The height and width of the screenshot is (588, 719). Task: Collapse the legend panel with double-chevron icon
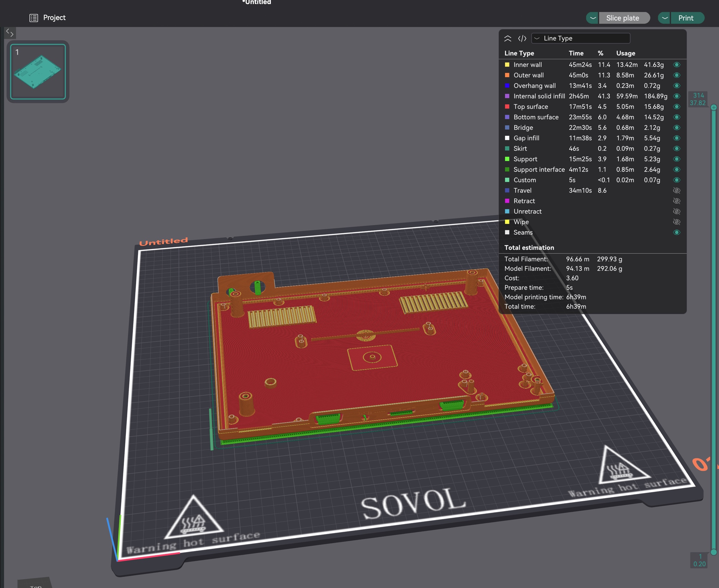click(508, 38)
